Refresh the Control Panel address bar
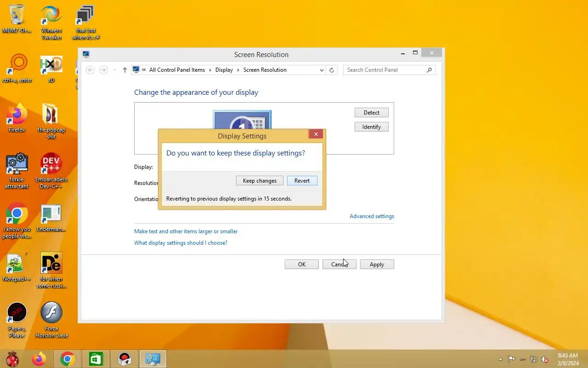The width and height of the screenshot is (588, 368). coord(332,70)
